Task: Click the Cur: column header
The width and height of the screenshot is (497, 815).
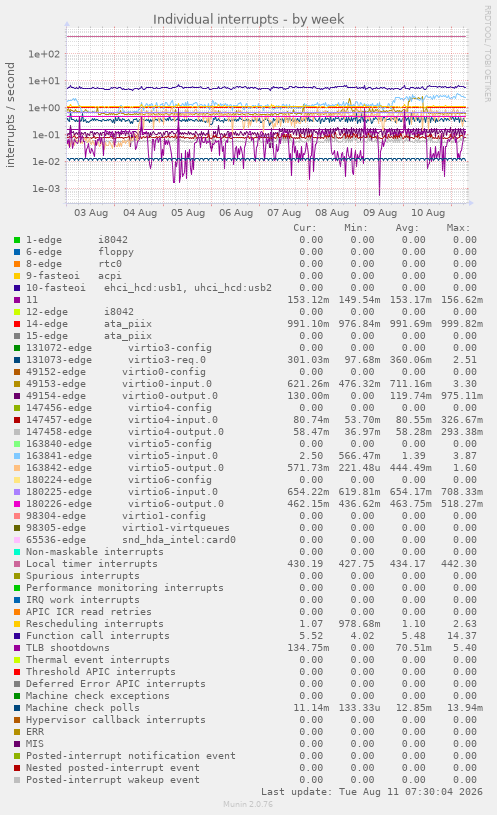Action: pyautogui.click(x=305, y=228)
